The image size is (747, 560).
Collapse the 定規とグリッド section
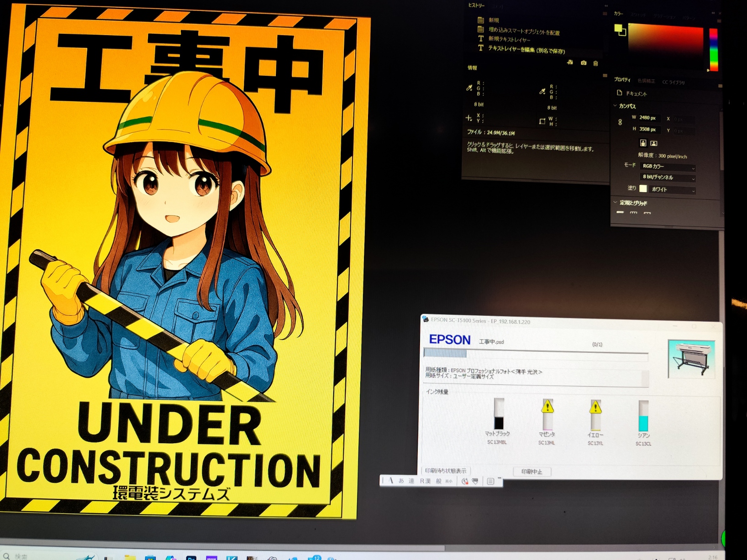(x=615, y=202)
